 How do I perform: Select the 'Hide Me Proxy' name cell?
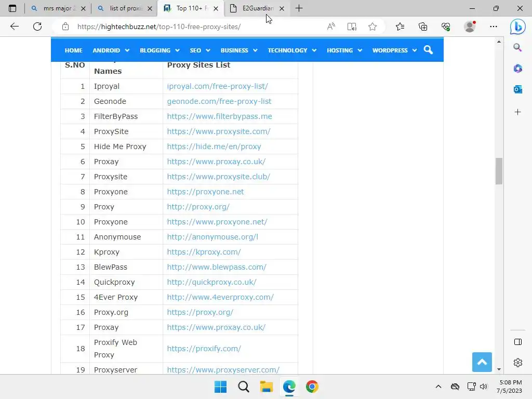[x=126, y=147]
